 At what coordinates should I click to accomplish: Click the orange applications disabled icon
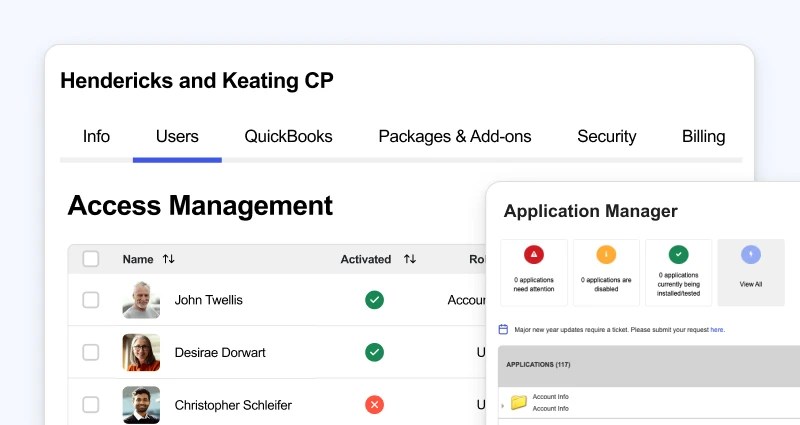click(606, 254)
